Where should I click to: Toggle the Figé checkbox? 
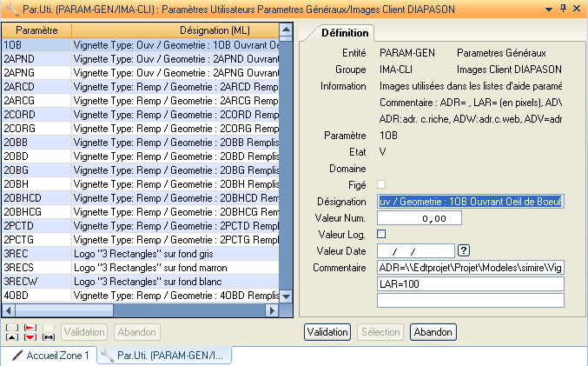pos(381,184)
